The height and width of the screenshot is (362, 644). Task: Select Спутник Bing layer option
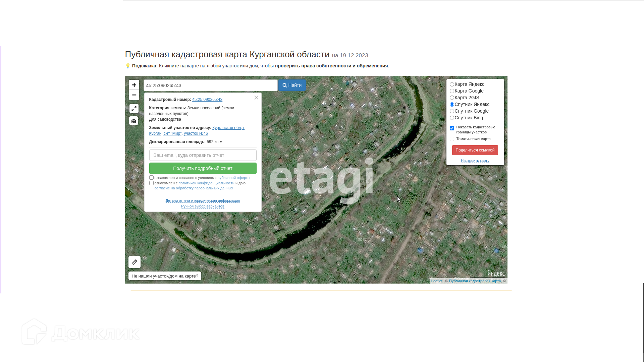tap(452, 118)
